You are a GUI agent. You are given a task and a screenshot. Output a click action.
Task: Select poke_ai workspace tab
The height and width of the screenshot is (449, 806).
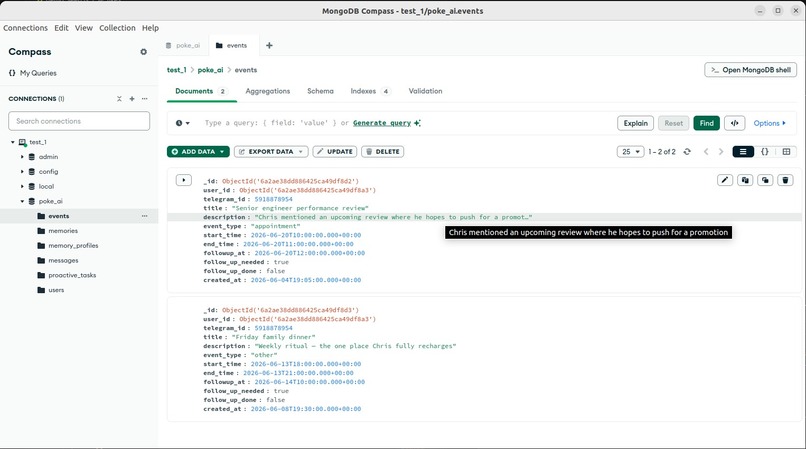(183, 45)
